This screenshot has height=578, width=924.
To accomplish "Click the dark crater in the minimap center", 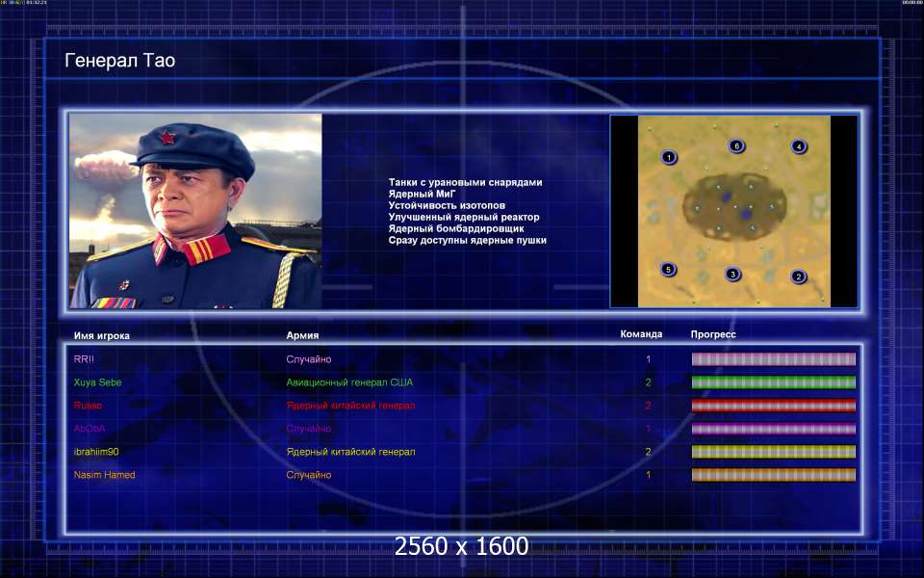I will [735, 205].
